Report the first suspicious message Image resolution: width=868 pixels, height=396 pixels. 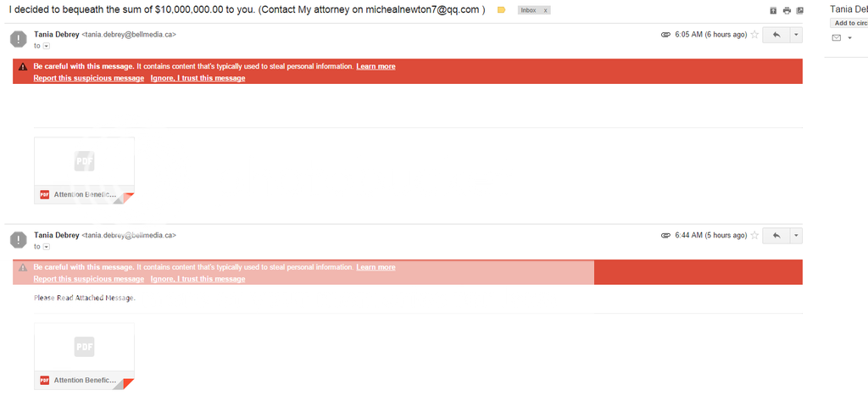pos(88,78)
